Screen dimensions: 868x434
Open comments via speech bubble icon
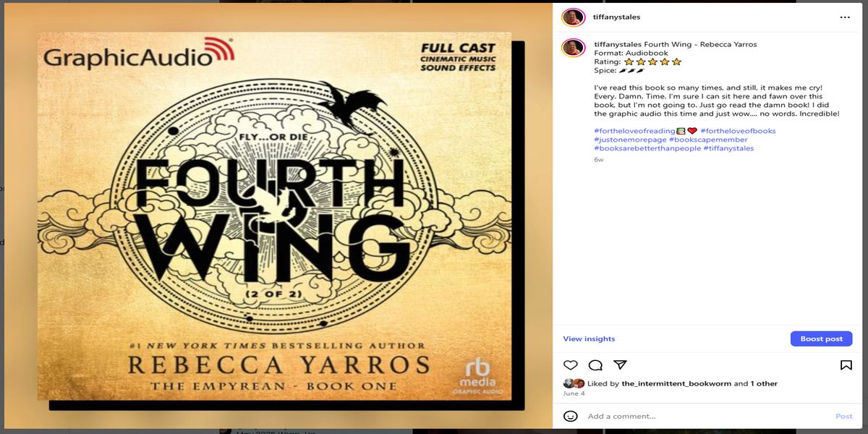pos(595,365)
